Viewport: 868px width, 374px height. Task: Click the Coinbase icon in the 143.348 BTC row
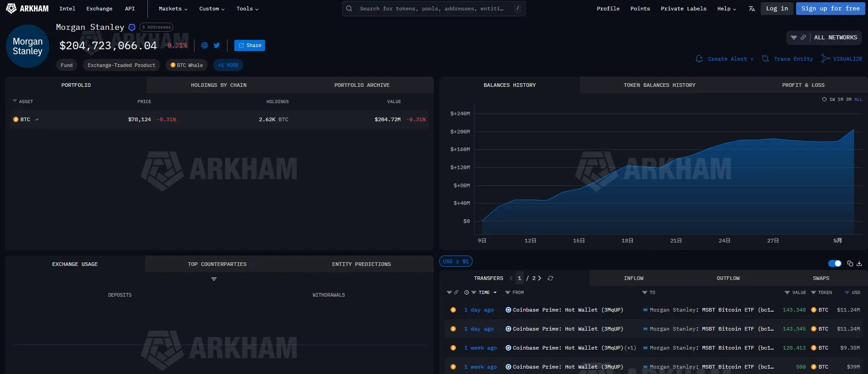click(508, 310)
